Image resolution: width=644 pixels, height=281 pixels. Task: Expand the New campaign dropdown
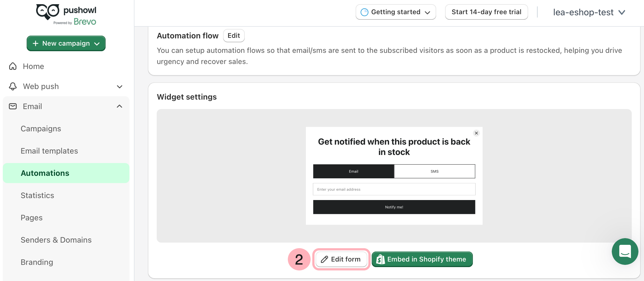(97, 43)
